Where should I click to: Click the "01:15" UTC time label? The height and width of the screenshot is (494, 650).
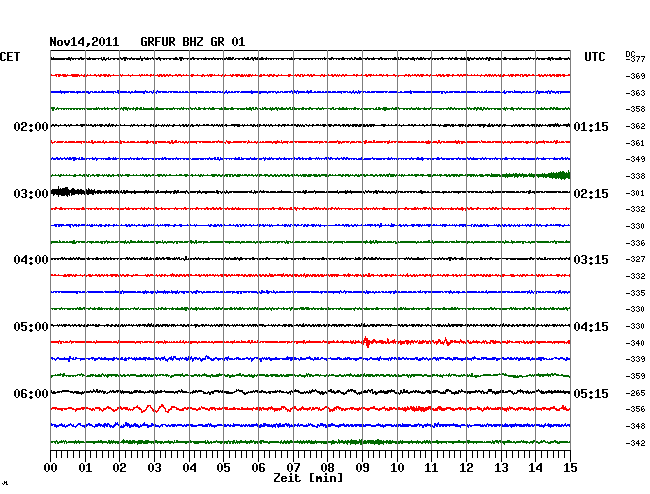coord(591,126)
